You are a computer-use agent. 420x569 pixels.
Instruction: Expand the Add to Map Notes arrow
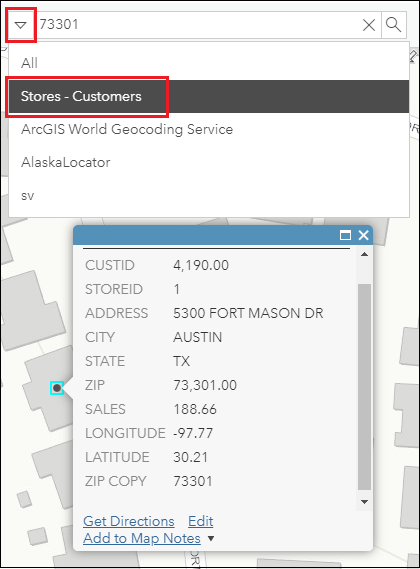pyautogui.click(x=211, y=539)
